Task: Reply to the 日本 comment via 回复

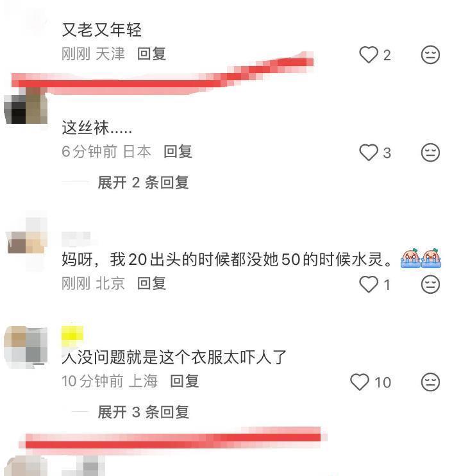Action: (x=178, y=151)
